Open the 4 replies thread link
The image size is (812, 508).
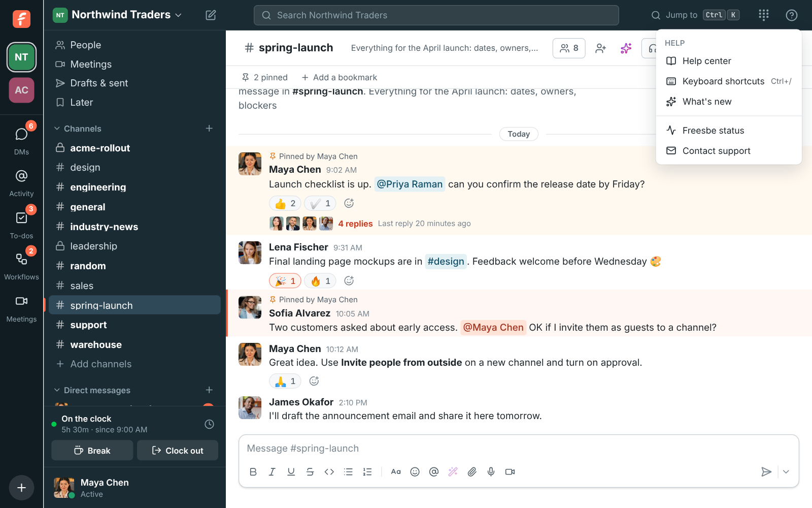coord(355,224)
